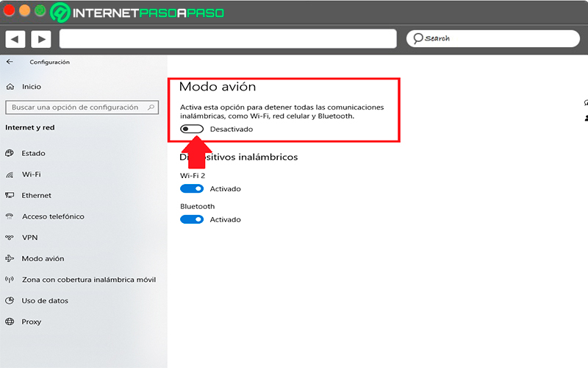The width and height of the screenshot is (588, 368).
Task: Select Ethernet in the sidebar
Action: pos(36,195)
